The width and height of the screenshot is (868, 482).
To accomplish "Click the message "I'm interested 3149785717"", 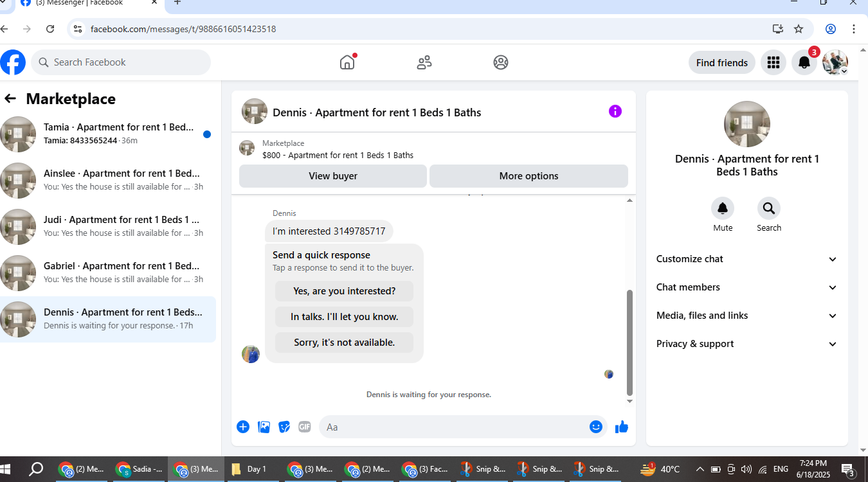I will 329,231.
